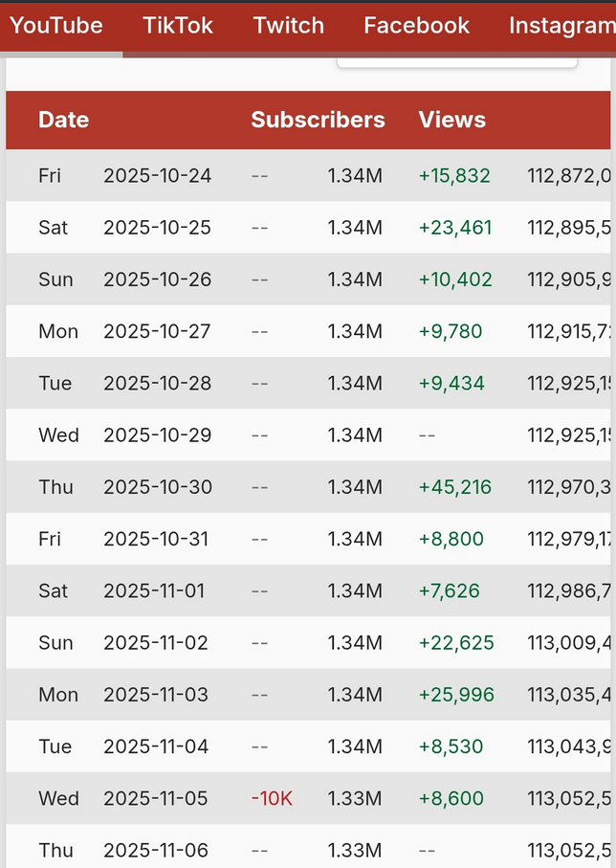Viewport: 616px width, 868px height.
Task: Click the +23,461 views gain value
Action: point(455,228)
